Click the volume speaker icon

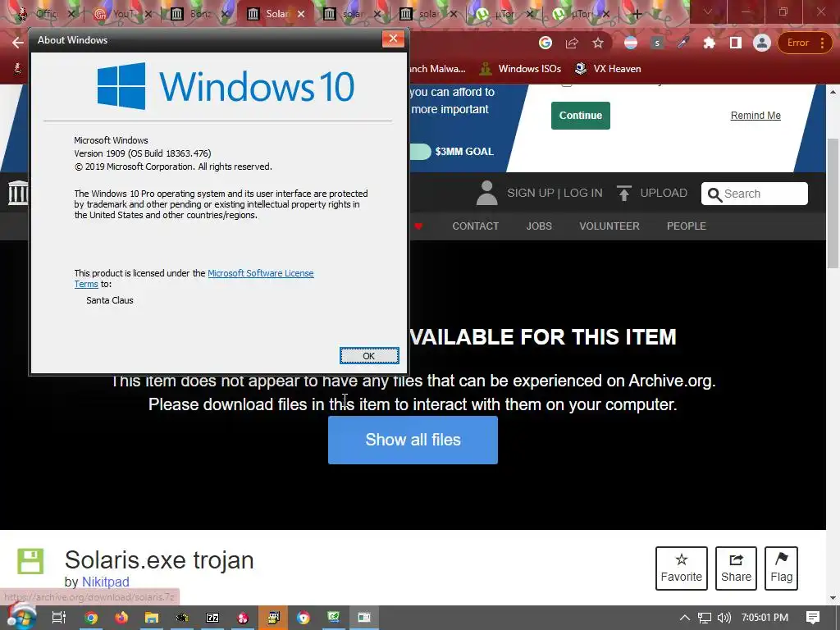tap(724, 618)
